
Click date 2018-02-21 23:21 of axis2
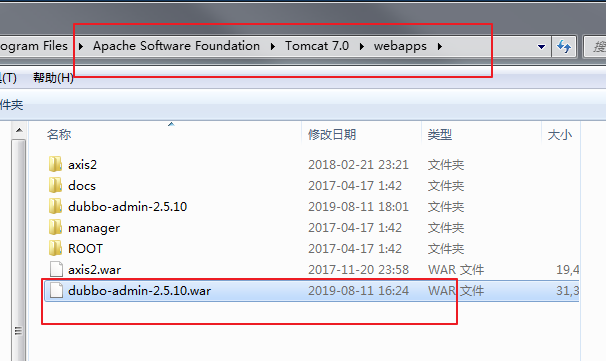[x=358, y=165]
